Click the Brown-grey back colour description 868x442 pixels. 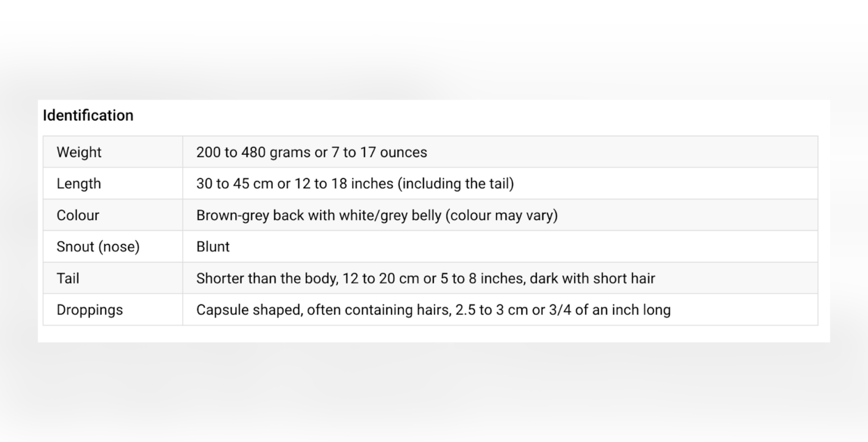click(x=377, y=215)
